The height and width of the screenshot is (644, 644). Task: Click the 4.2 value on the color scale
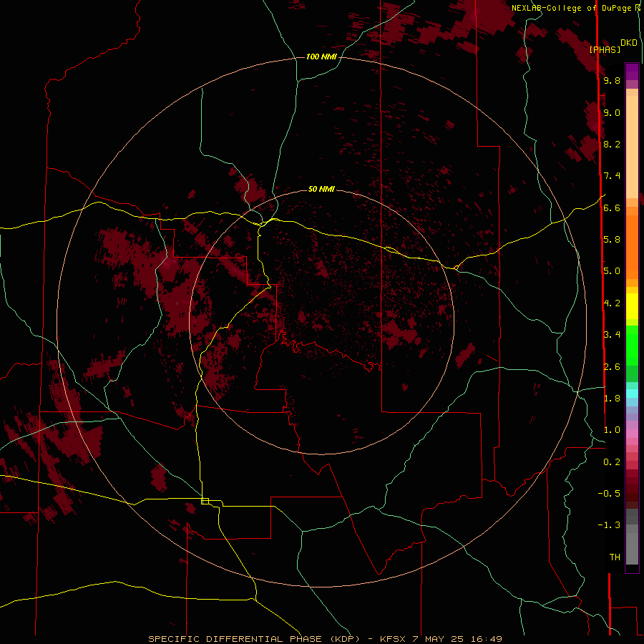(x=612, y=303)
